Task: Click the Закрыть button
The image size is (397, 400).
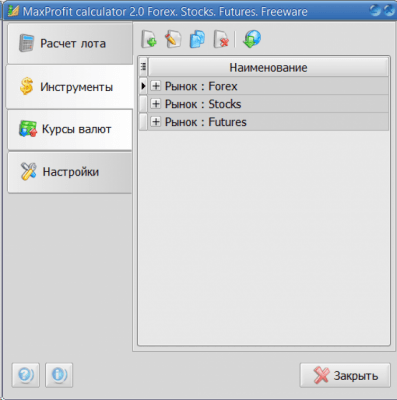Action: pyautogui.click(x=345, y=375)
